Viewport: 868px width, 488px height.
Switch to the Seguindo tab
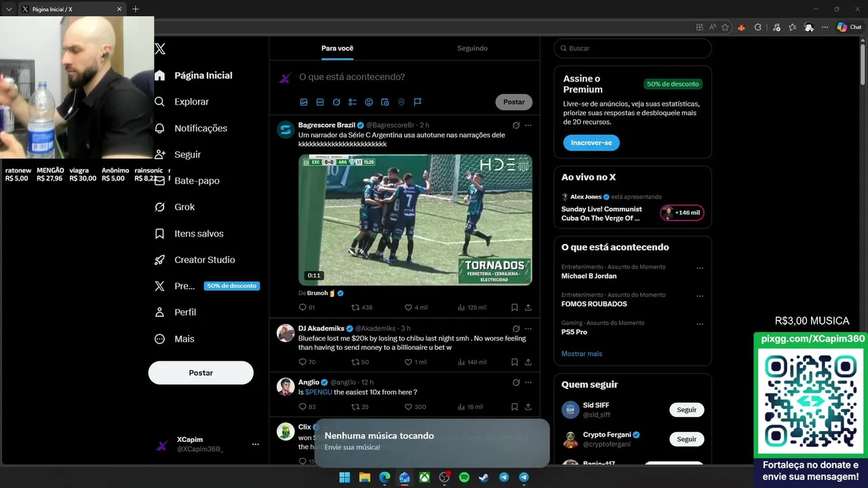point(472,48)
